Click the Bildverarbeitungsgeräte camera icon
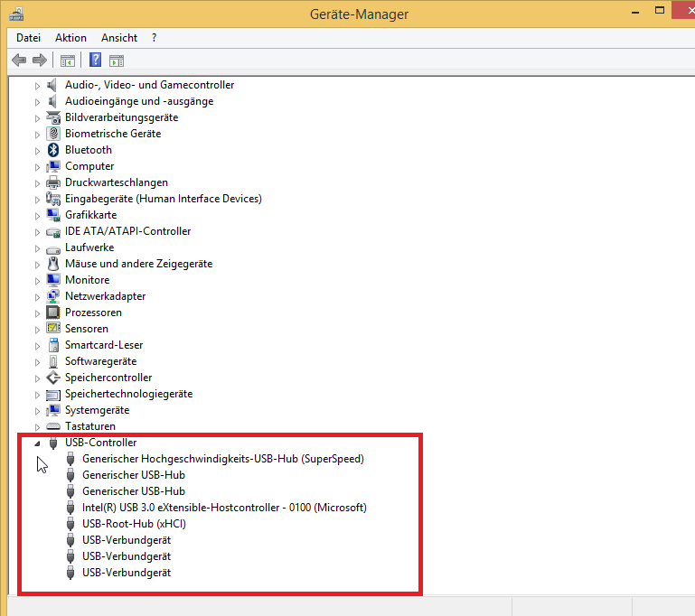This screenshot has height=616, width=695. pyautogui.click(x=53, y=117)
